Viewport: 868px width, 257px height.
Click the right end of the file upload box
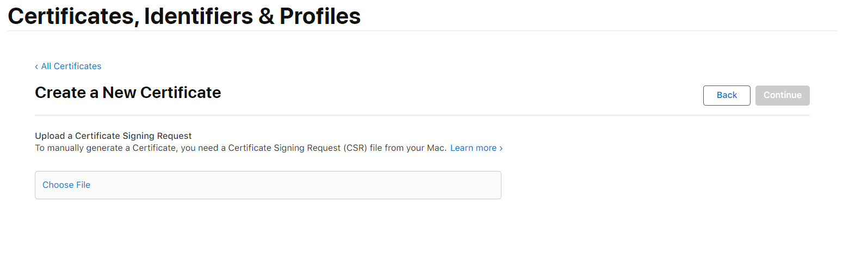click(489, 185)
